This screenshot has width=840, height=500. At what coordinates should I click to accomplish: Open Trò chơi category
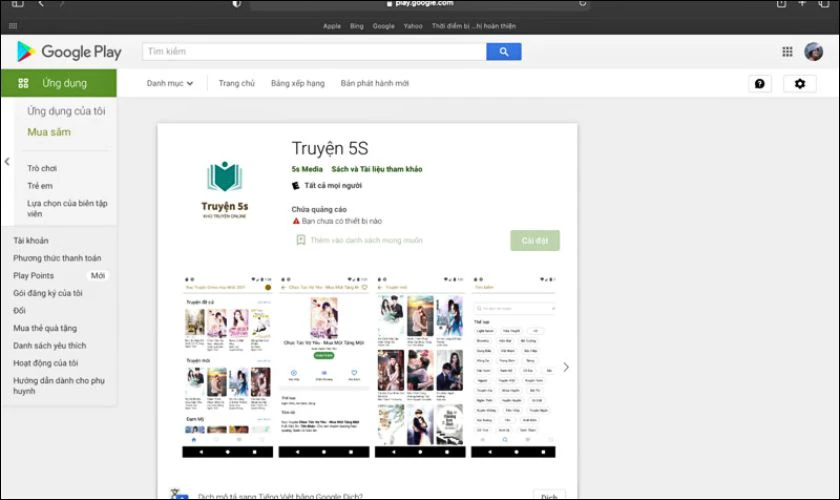pyautogui.click(x=42, y=168)
